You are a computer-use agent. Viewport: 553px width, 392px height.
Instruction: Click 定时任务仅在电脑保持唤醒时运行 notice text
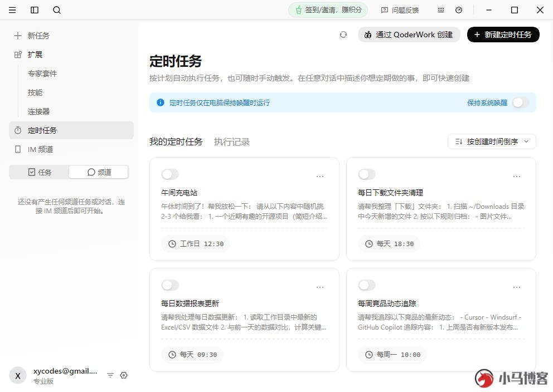click(220, 102)
